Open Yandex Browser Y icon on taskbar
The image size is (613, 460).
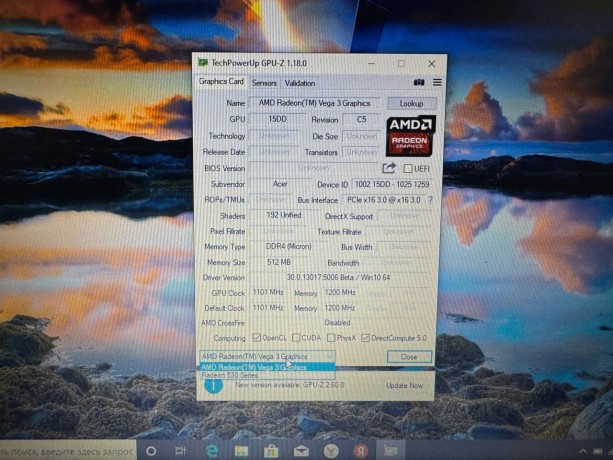click(331, 451)
